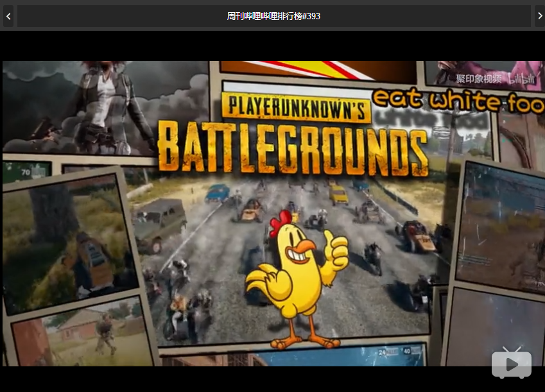Click the next video arrow at top right

point(539,16)
